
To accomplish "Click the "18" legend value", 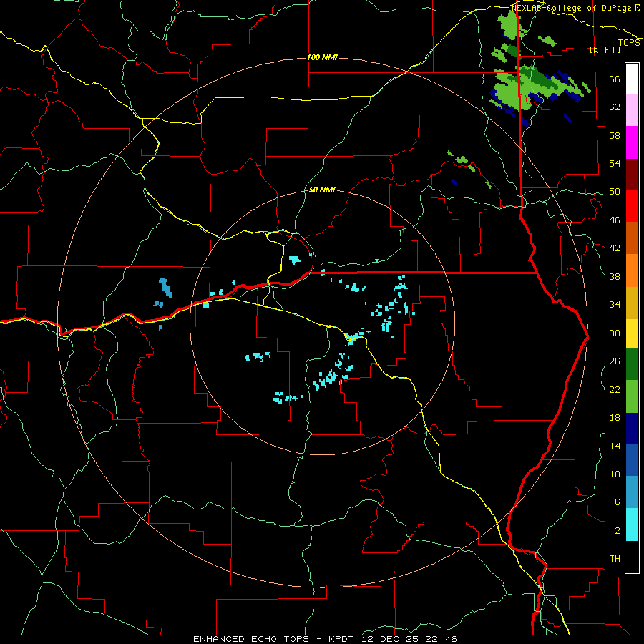I will pyautogui.click(x=615, y=418).
